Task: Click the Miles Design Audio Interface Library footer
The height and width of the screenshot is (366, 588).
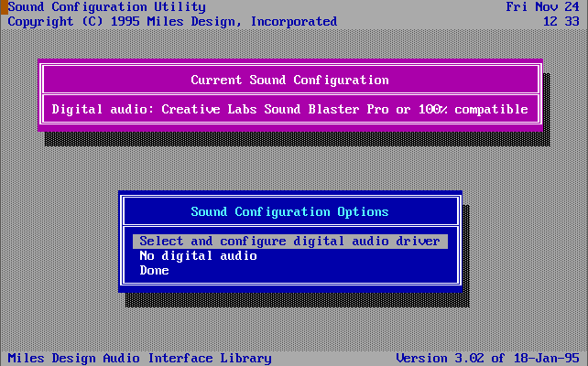Action: (139, 358)
